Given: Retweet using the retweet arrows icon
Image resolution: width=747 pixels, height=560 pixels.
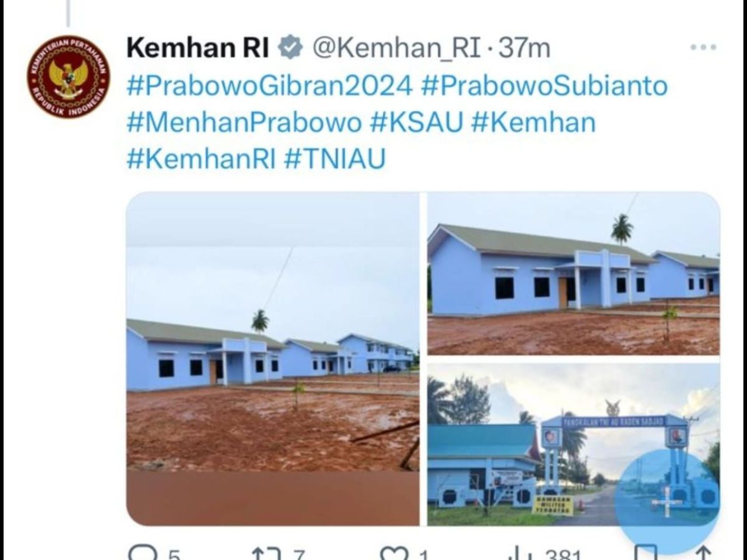Looking at the screenshot, I should click(266, 553).
